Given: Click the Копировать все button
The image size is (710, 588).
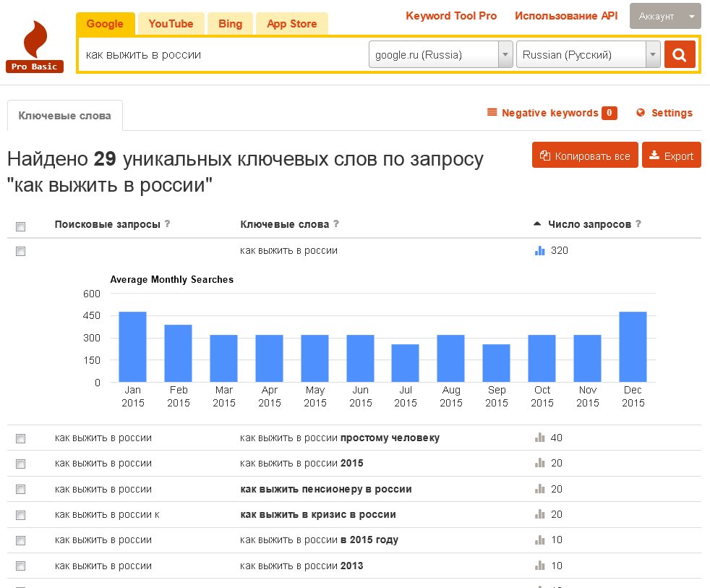Looking at the screenshot, I should click(x=585, y=155).
